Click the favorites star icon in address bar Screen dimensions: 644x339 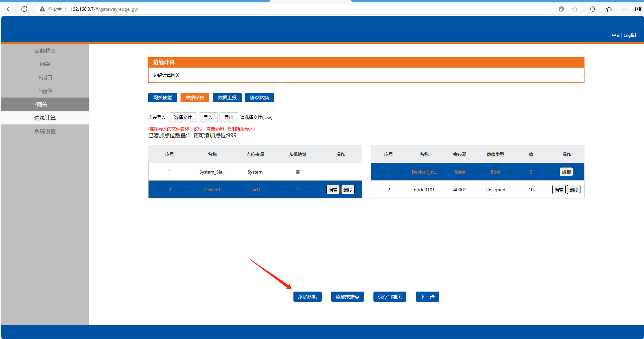[575, 9]
